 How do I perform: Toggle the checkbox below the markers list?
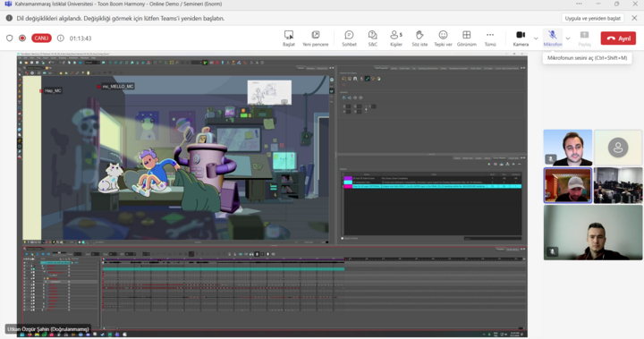coord(343,238)
